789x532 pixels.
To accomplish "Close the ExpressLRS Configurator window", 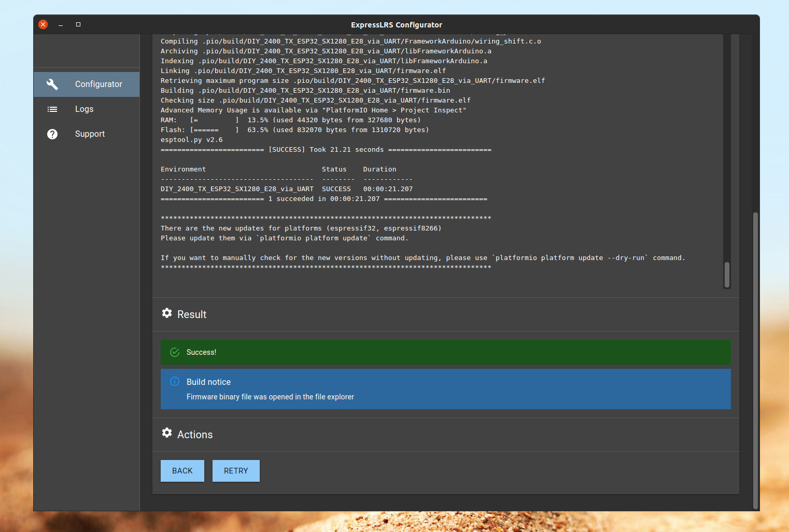I will coord(44,24).
